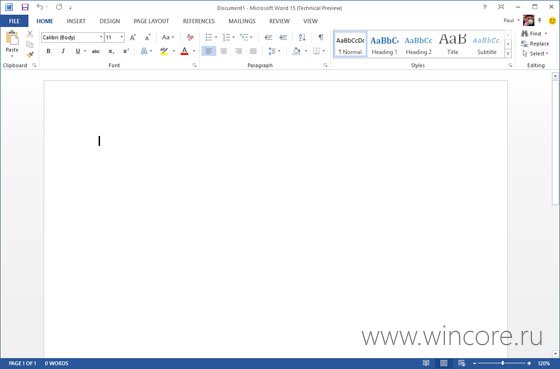The width and height of the screenshot is (560, 369).
Task: Sort the selected text alphabetically
Action: click(x=302, y=38)
